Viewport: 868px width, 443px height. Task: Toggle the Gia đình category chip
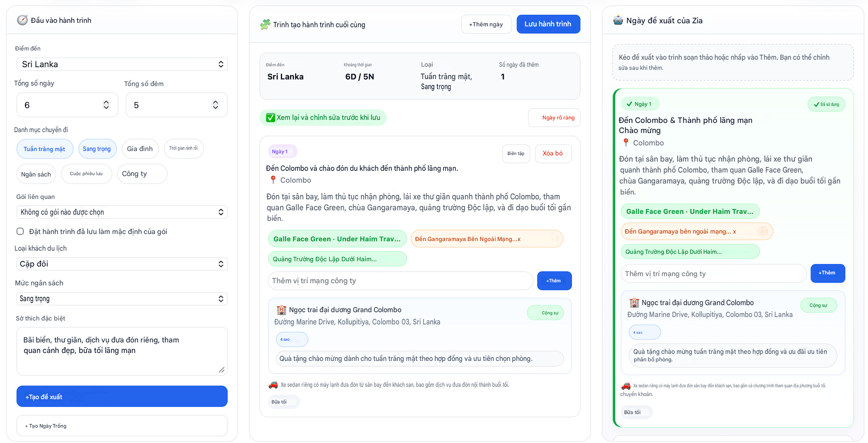(x=140, y=149)
